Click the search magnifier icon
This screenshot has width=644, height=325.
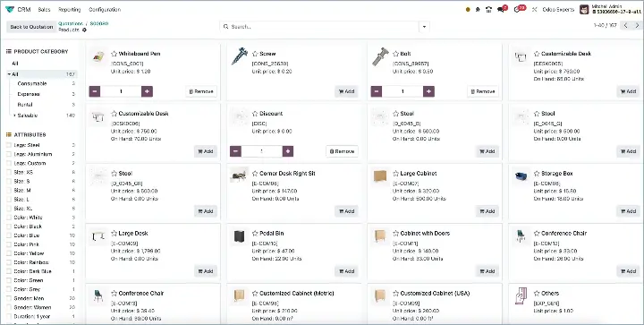(x=225, y=27)
